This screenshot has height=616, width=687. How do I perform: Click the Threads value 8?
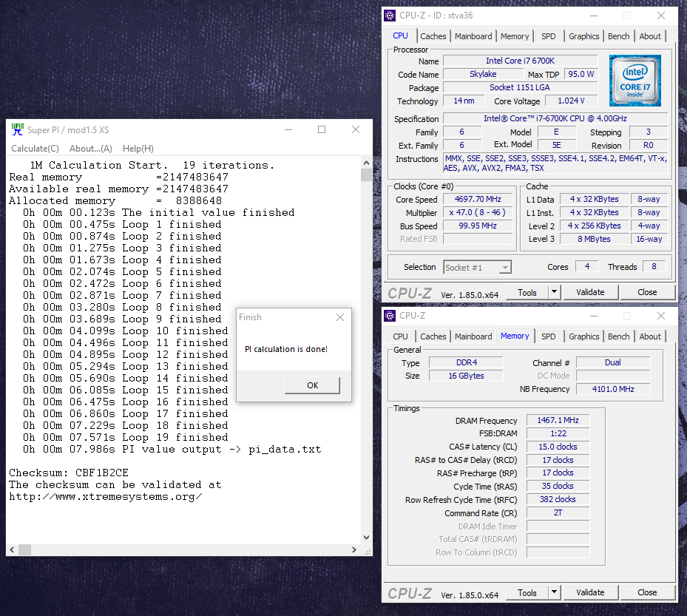point(654,266)
